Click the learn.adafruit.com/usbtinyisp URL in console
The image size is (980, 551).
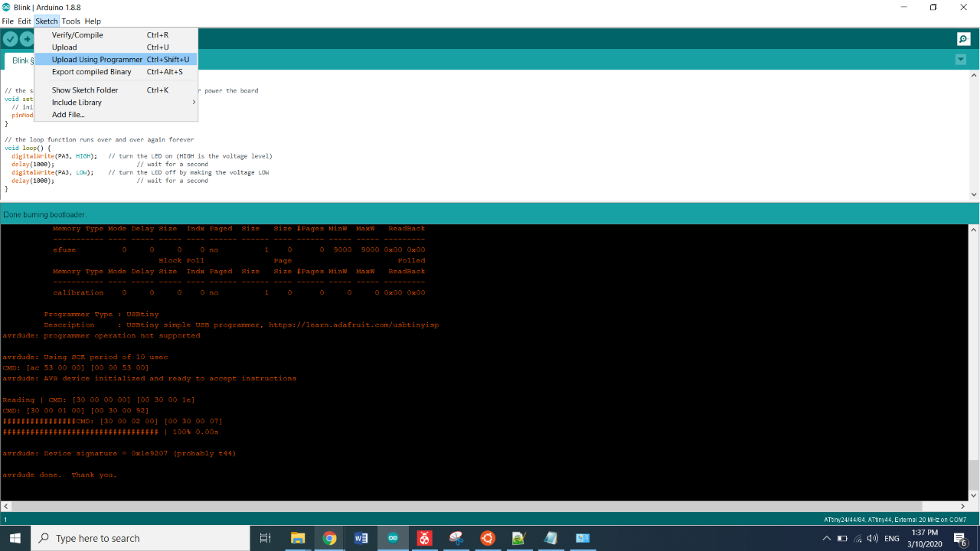pyautogui.click(x=354, y=325)
